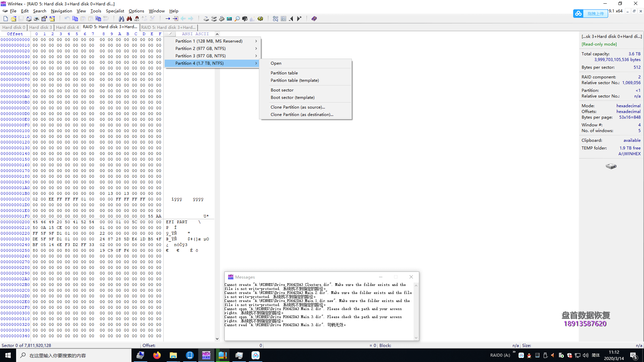644x362 pixels.
Task: Click the hexadecimal Mode value
Action: point(628,106)
